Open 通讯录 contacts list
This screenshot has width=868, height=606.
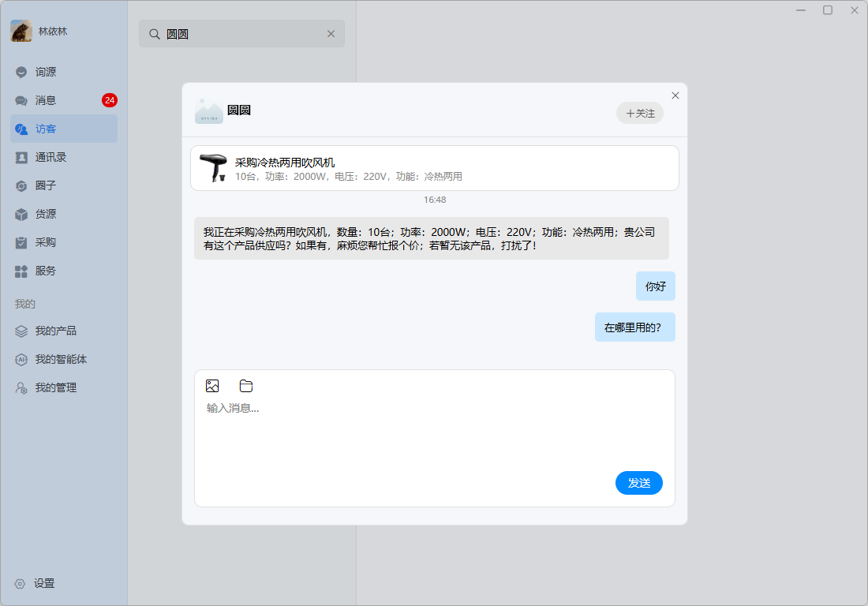click(x=64, y=157)
